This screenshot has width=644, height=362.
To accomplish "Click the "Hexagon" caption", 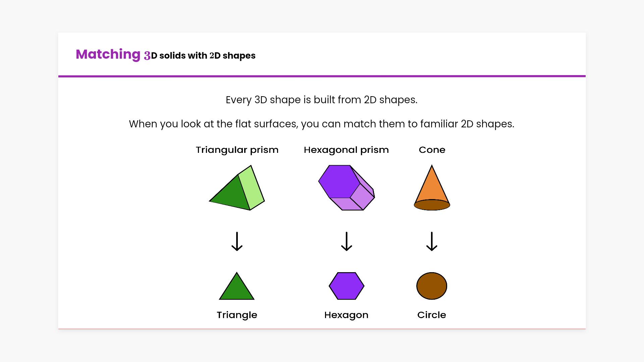I will 346,315.
